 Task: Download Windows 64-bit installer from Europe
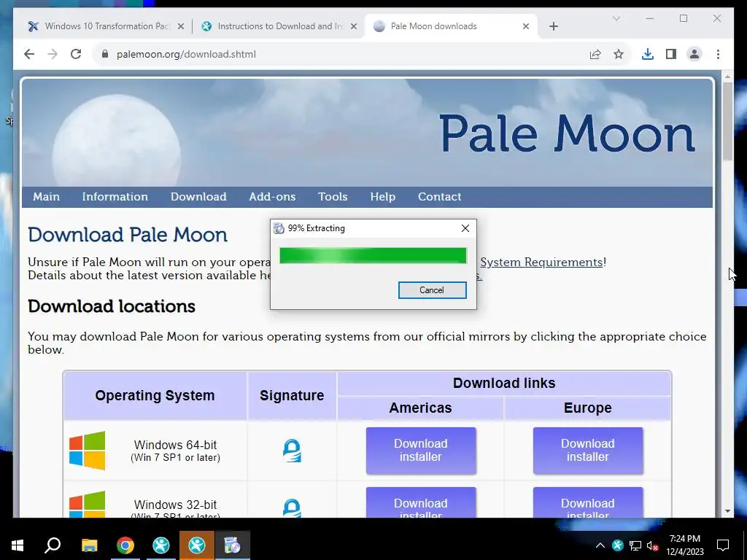pos(587,451)
